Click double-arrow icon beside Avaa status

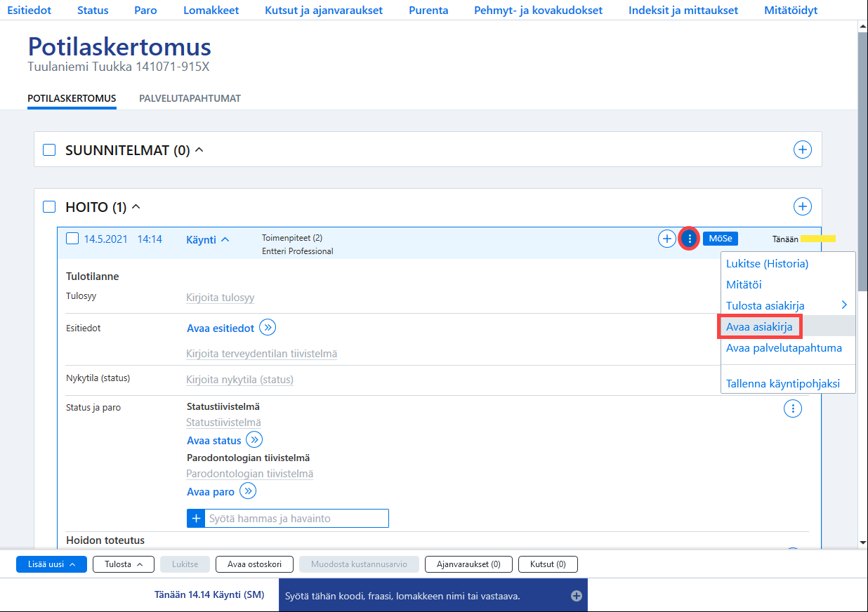tap(254, 440)
